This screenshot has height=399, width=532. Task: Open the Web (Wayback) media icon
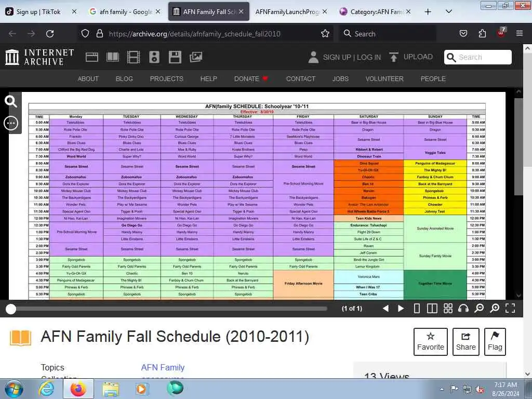pyautogui.click(x=92, y=57)
